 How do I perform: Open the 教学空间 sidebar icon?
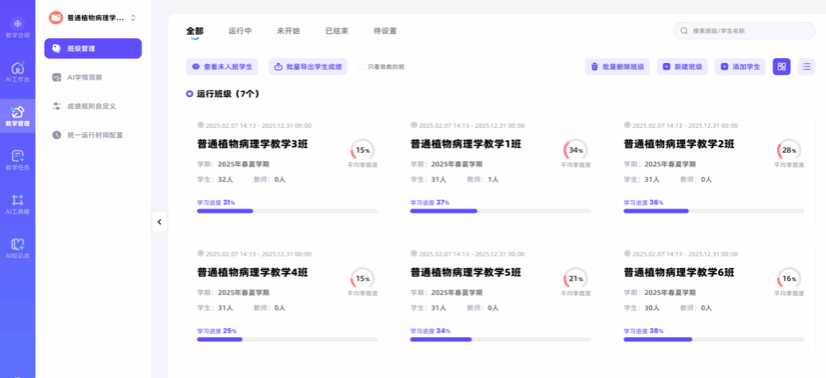(x=17, y=28)
